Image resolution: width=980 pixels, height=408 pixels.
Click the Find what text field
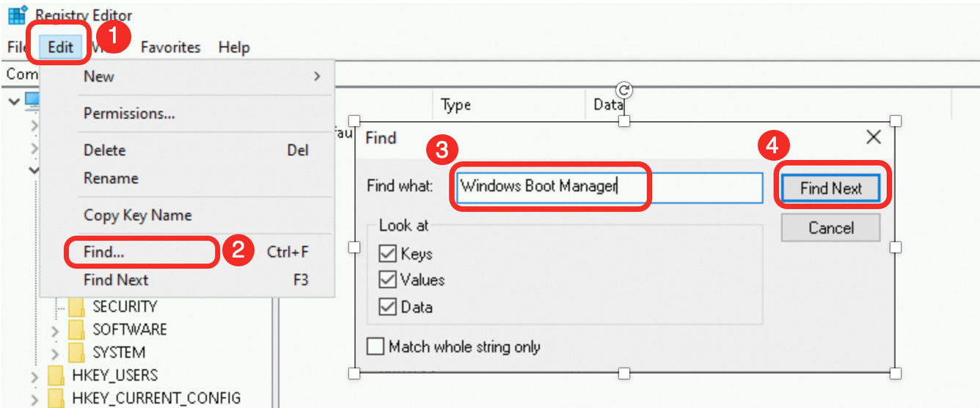(x=608, y=186)
